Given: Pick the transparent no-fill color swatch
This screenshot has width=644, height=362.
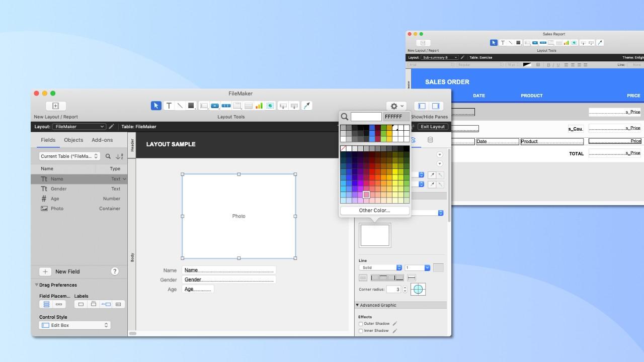Looking at the screenshot, I should [x=344, y=149].
